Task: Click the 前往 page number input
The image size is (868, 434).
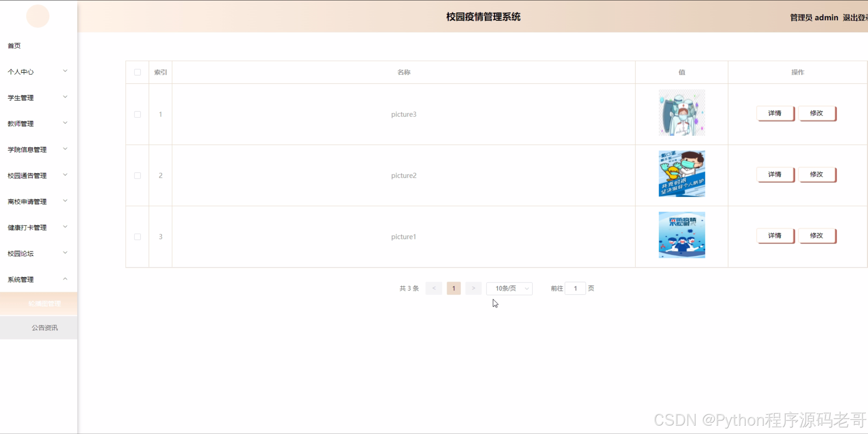Action: point(575,288)
